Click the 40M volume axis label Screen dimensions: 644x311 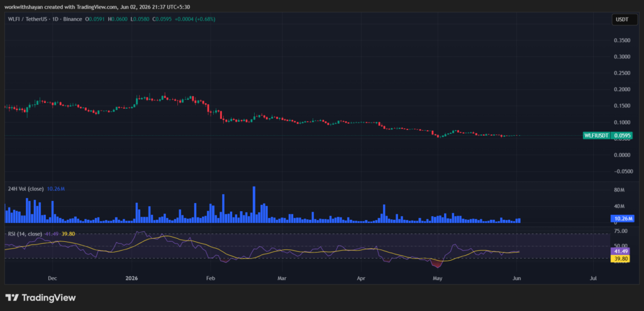click(619, 206)
